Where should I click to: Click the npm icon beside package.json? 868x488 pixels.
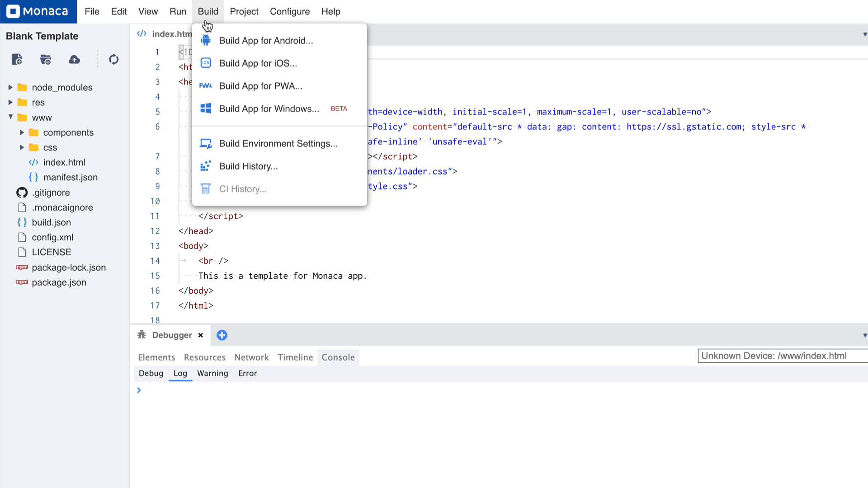22,282
